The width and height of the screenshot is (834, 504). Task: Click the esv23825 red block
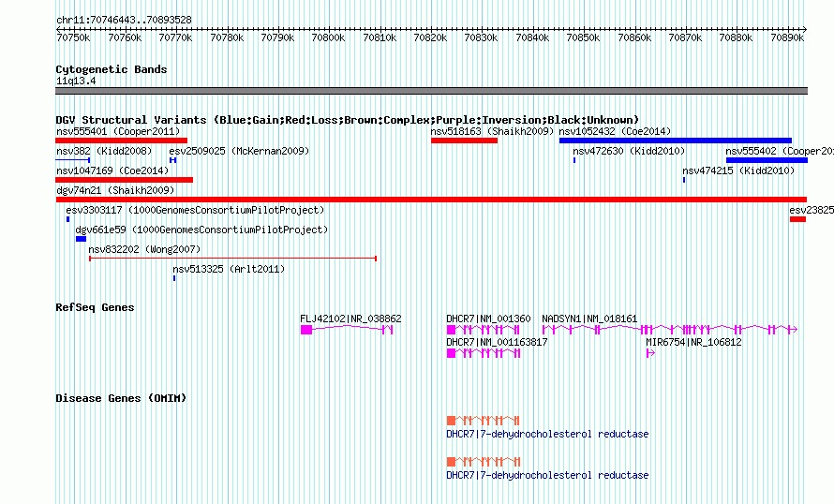click(797, 219)
